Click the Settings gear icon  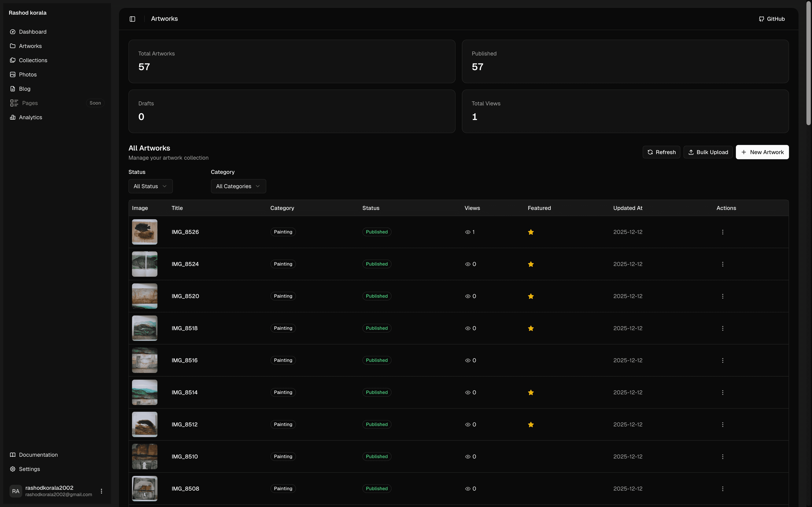click(13, 469)
